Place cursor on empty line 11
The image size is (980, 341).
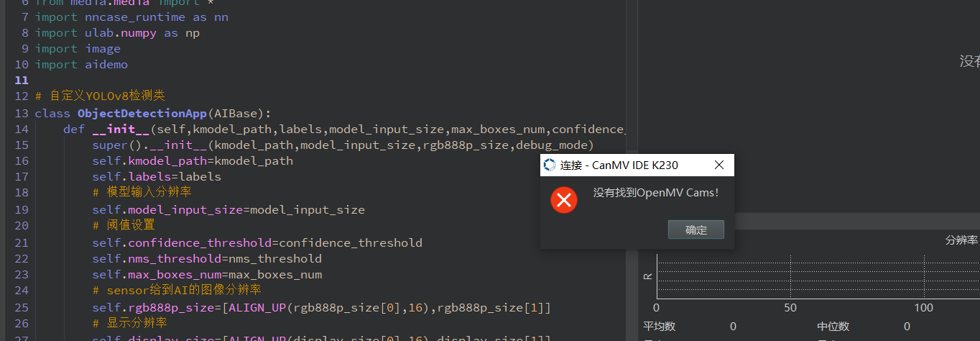tap(144, 81)
